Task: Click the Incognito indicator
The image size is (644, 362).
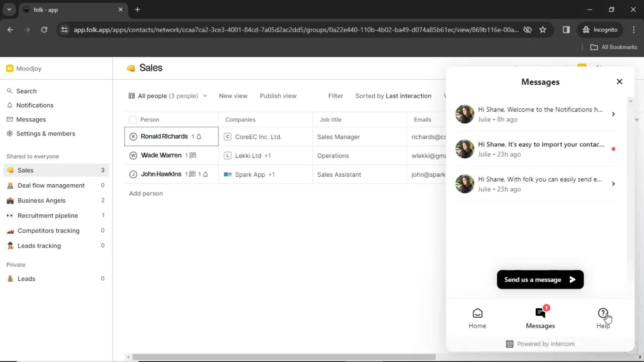Action: (600, 30)
